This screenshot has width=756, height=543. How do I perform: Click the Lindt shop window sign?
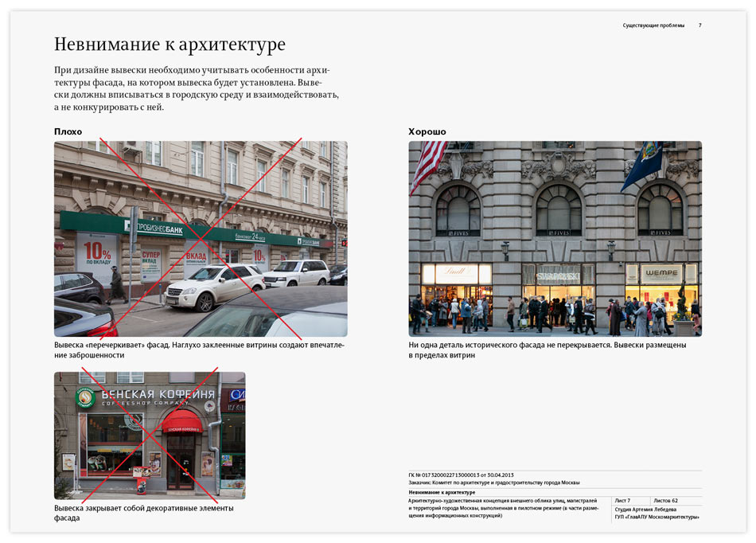tap(457, 273)
